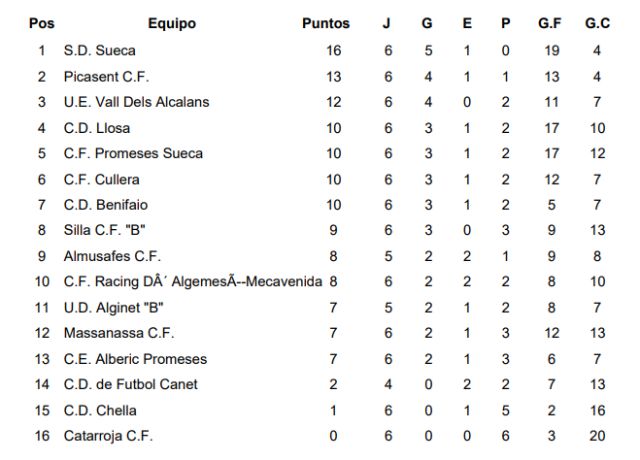The image size is (640, 460).
Task: Open C.D. Chella entry
Action: point(100,411)
